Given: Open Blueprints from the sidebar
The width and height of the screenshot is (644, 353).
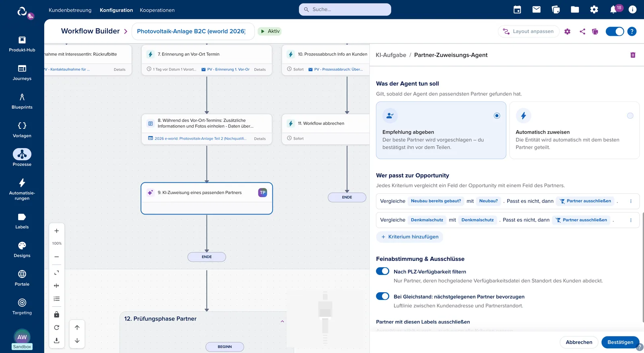Looking at the screenshot, I should [22, 101].
